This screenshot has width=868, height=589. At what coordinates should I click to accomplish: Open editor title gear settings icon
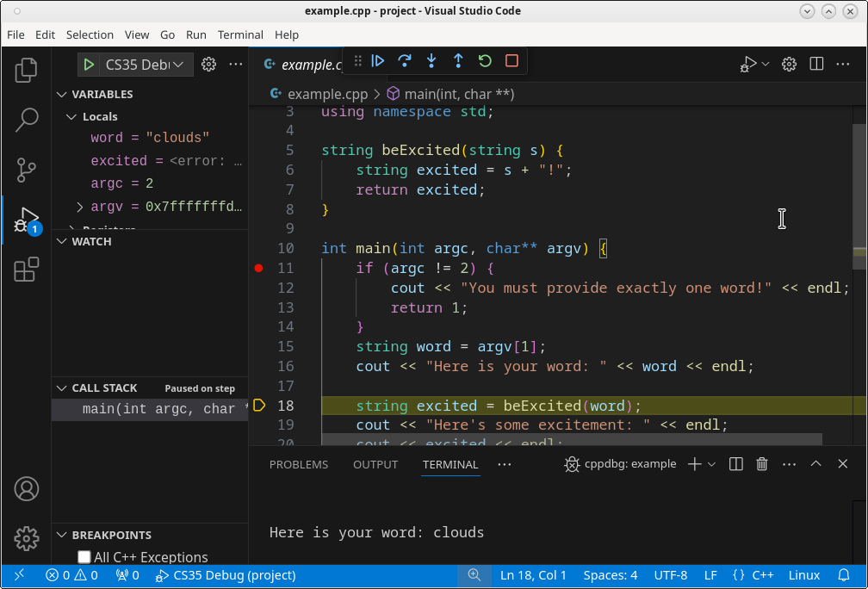coord(789,65)
